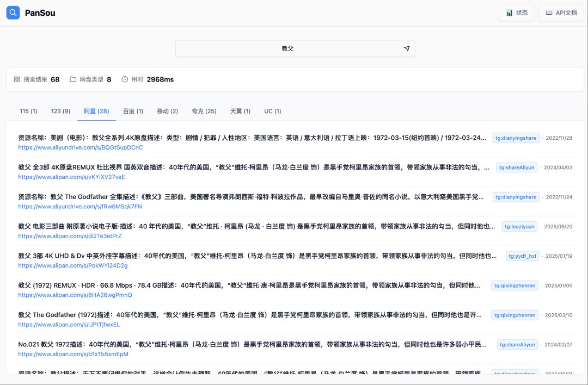This screenshot has width=588, height=385.
Task: Select the 百度 (1) tab
Action: coord(132,111)
